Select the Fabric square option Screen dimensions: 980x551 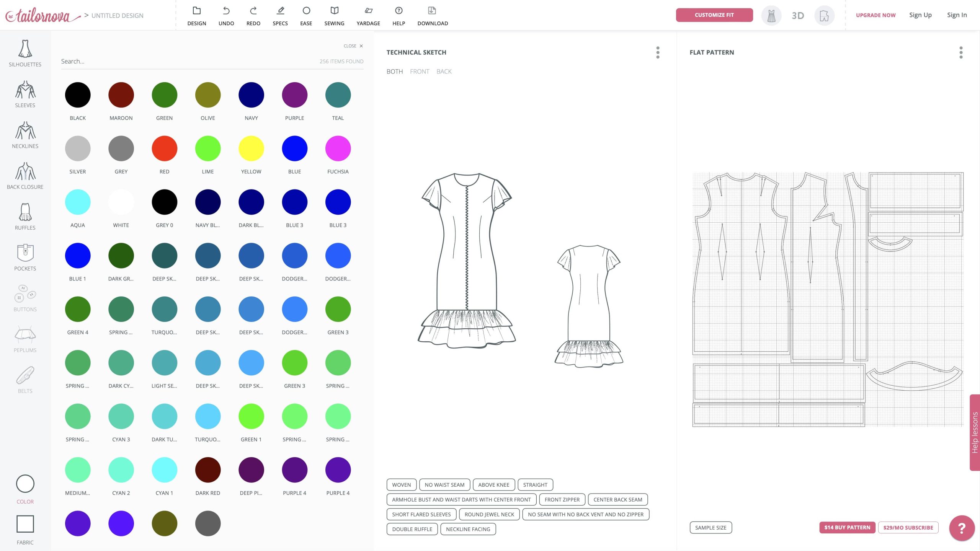coord(25,524)
